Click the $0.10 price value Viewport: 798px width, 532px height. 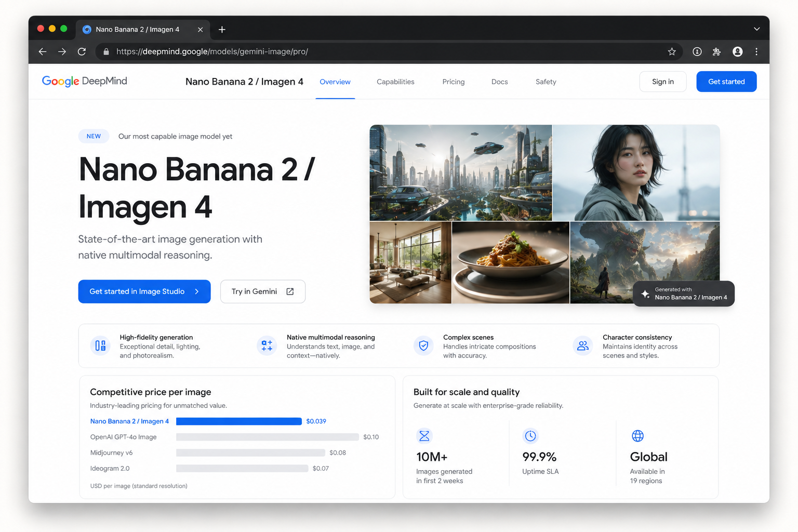[371, 437]
